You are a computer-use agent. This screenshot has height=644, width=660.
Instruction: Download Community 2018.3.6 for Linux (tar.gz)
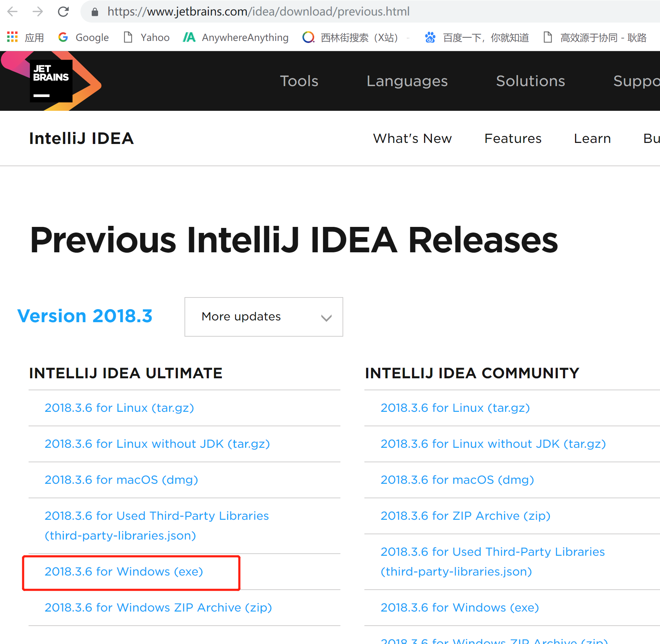455,408
